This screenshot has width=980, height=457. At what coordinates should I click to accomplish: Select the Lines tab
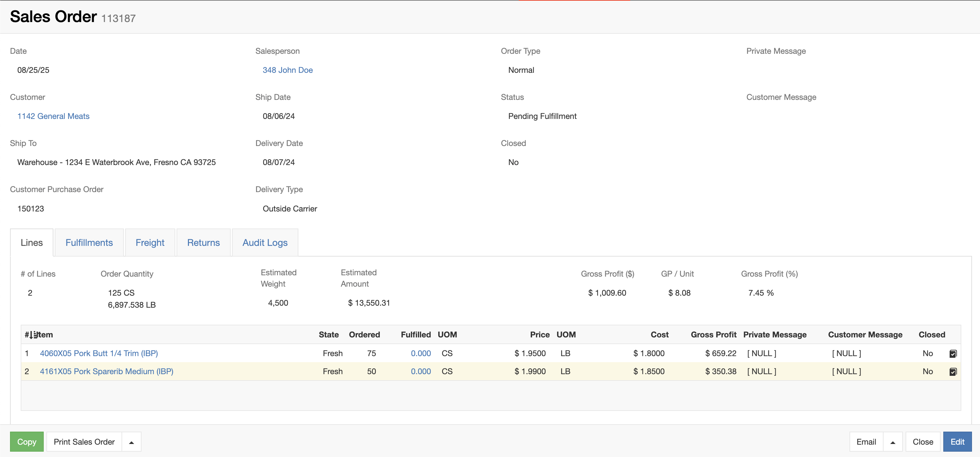[x=32, y=243]
